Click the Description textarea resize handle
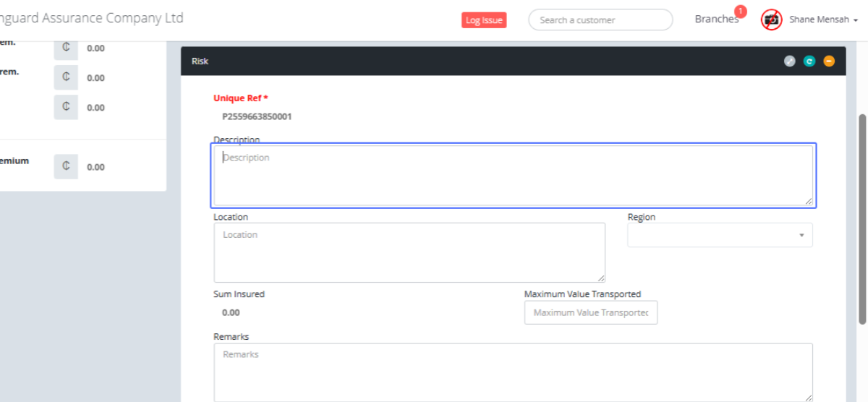 pos(809,201)
